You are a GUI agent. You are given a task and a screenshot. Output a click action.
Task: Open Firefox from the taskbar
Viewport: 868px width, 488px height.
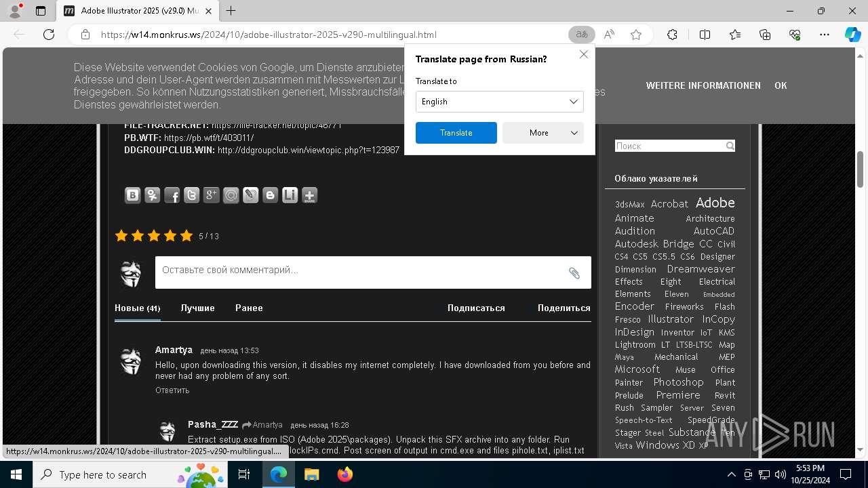click(x=345, y=474)
